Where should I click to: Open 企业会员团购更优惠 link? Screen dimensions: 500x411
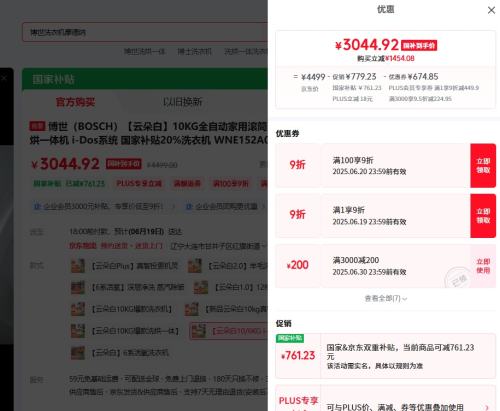226,206
